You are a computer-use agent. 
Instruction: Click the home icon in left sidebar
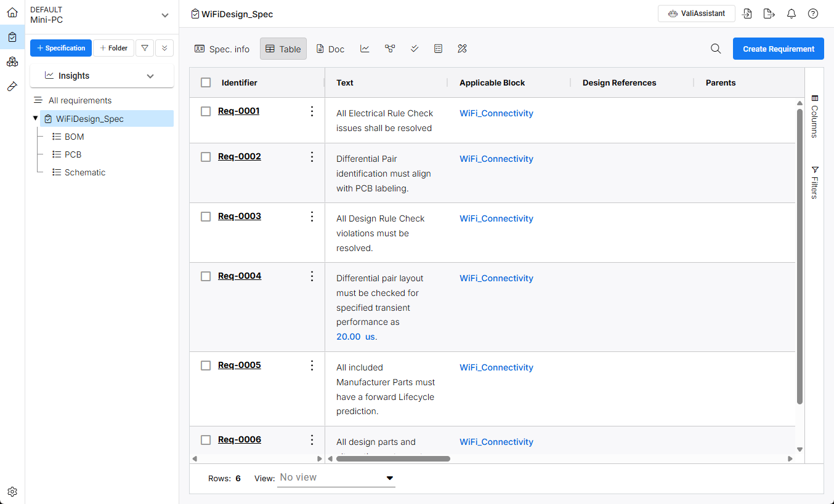click(x=12, y=12)
